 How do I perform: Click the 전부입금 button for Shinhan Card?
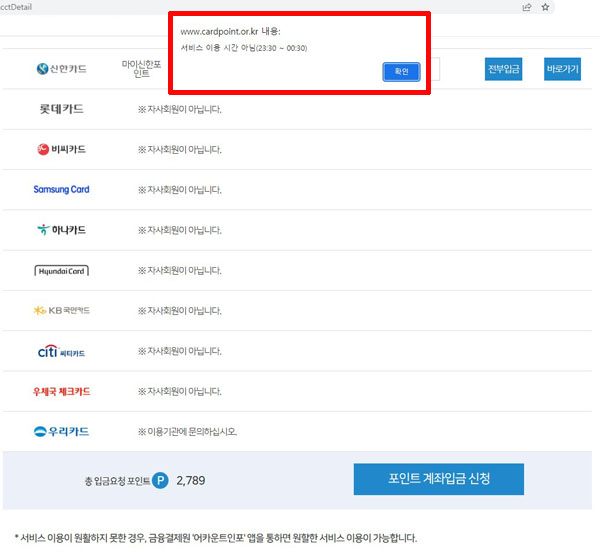tap(503, 69)
